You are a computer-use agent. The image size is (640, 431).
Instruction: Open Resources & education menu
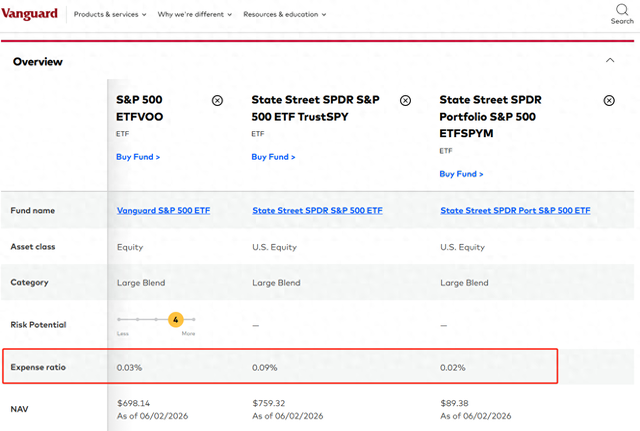pos(284,14)
